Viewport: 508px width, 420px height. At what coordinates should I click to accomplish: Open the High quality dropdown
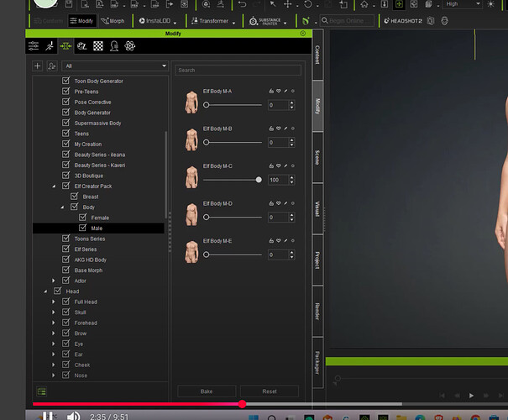(x=463, y=4)
